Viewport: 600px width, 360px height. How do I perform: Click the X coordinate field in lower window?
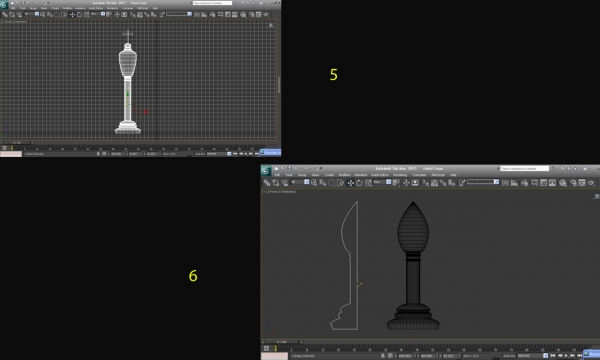(x=405, y=356)
